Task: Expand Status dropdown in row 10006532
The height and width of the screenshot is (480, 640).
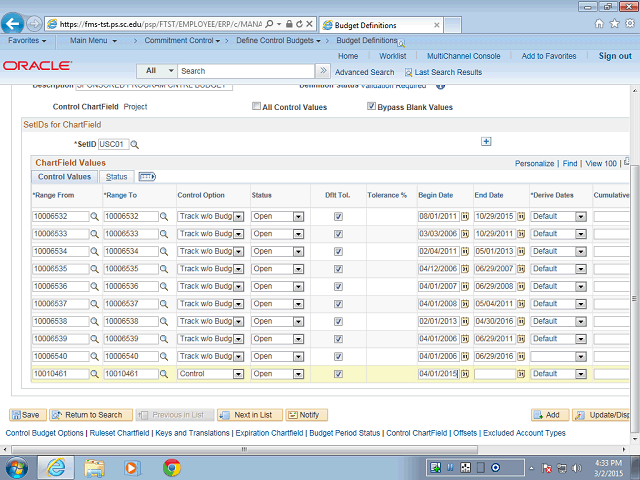Action: point(296,216)
